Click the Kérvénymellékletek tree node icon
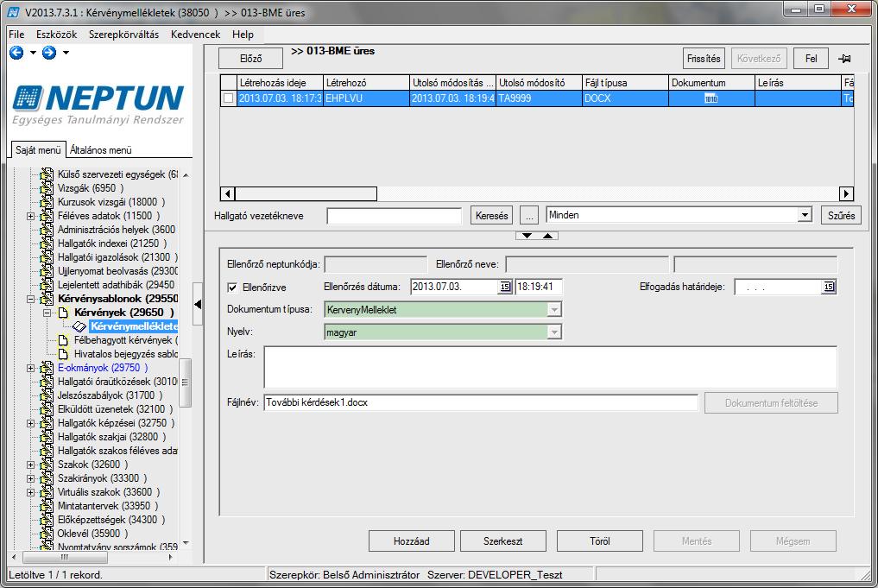 (79, 326)
